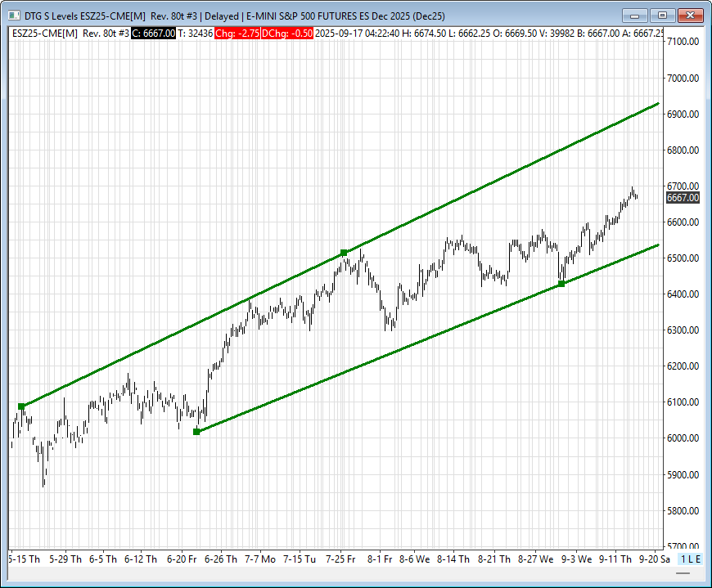The width and height of the screenshot is (712, 588).
Task: Click the chart window icon in title bar
Action: [x=14, y=16]
